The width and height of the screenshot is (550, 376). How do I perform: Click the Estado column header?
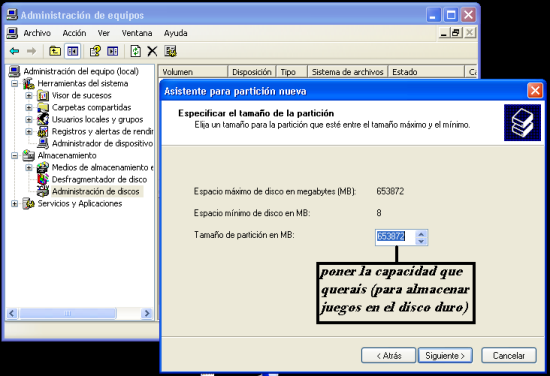426,72
